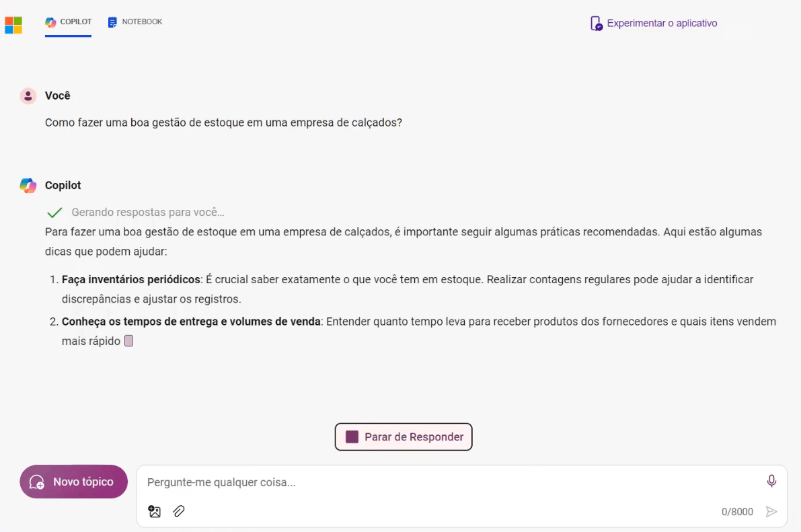This screenshot has height=532, width=801.
Task: Activate the microphone voice input icon
Action: click(x=771, y=481)
